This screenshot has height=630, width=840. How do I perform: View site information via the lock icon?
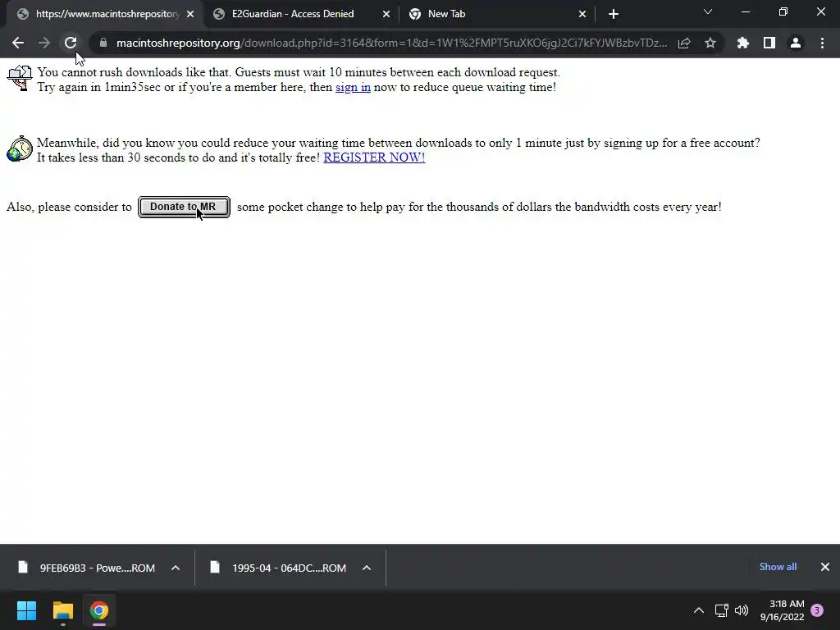point(103,43)
